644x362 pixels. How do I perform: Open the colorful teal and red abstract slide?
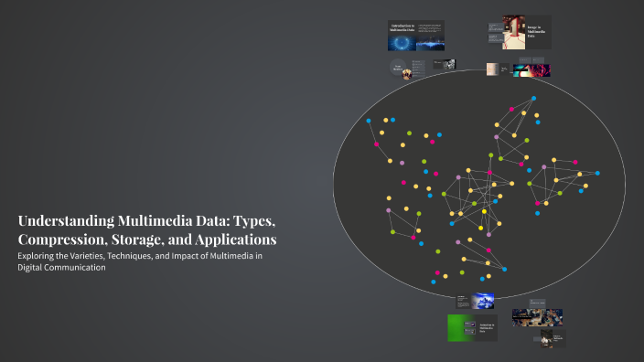coord(531,70)
